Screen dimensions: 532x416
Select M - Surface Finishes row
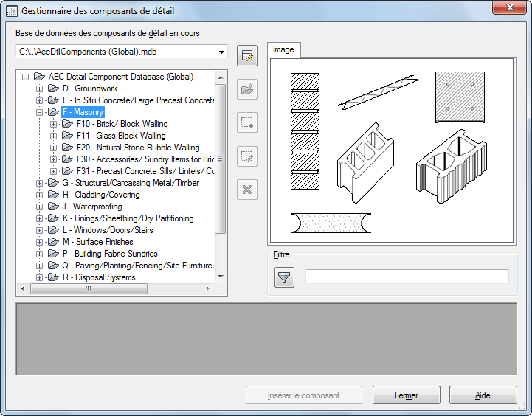click(97, 242)
